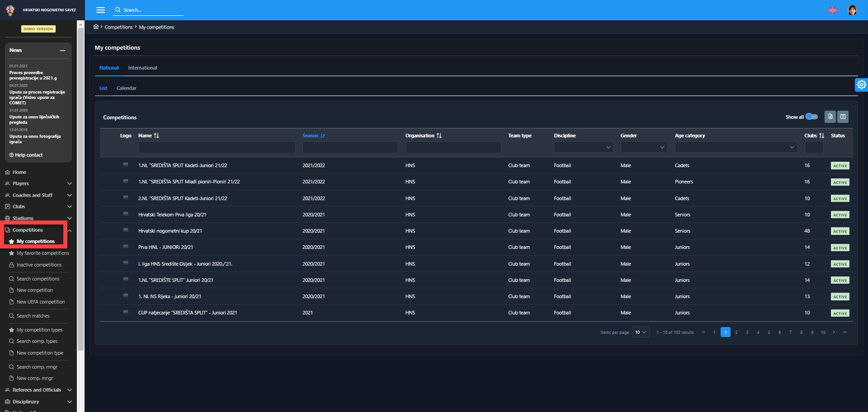Click the column layout icon beside export

click(843, 117)
